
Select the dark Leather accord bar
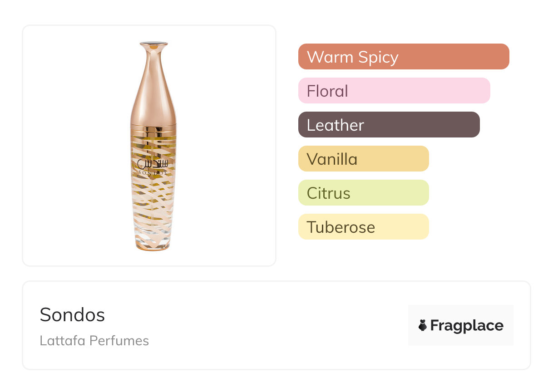click(389, 125)
